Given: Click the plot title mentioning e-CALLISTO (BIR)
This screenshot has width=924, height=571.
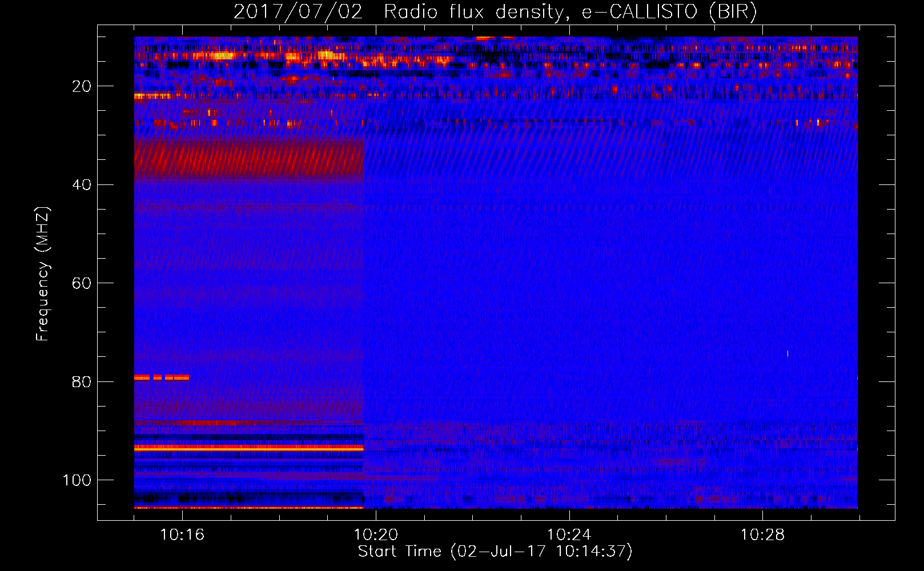Looking at the screenshot, I should 496,12.
